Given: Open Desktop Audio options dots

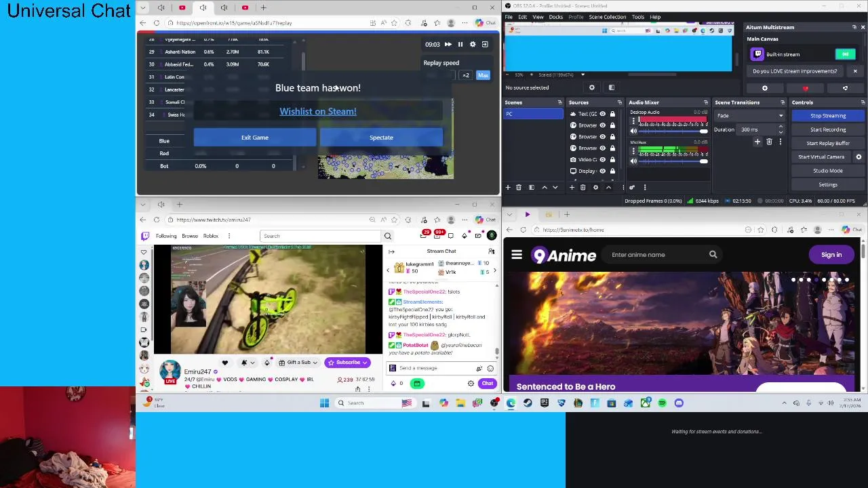Looking at the screenshot, I should pos(633,121).
